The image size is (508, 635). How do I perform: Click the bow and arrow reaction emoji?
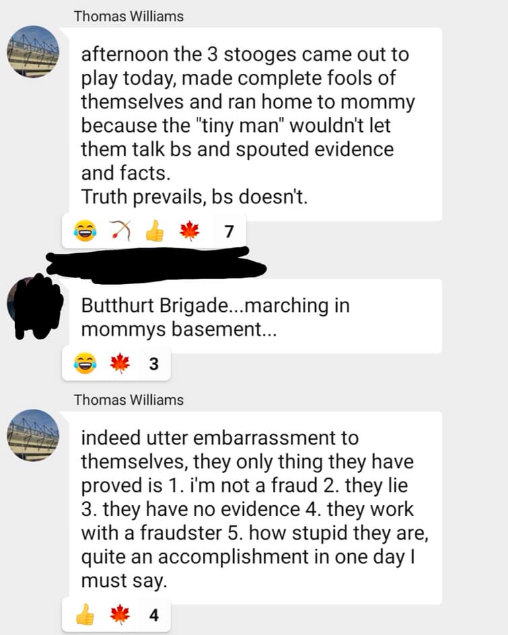click(120, 231)
